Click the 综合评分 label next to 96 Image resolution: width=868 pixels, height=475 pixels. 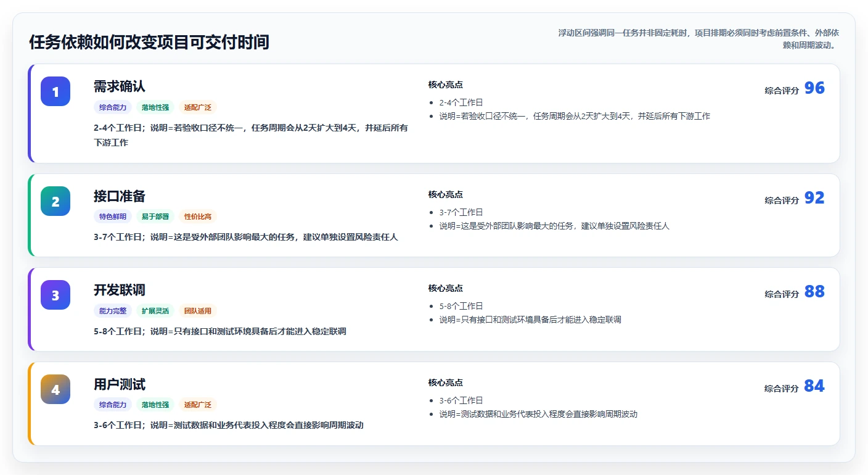point(782,90)
